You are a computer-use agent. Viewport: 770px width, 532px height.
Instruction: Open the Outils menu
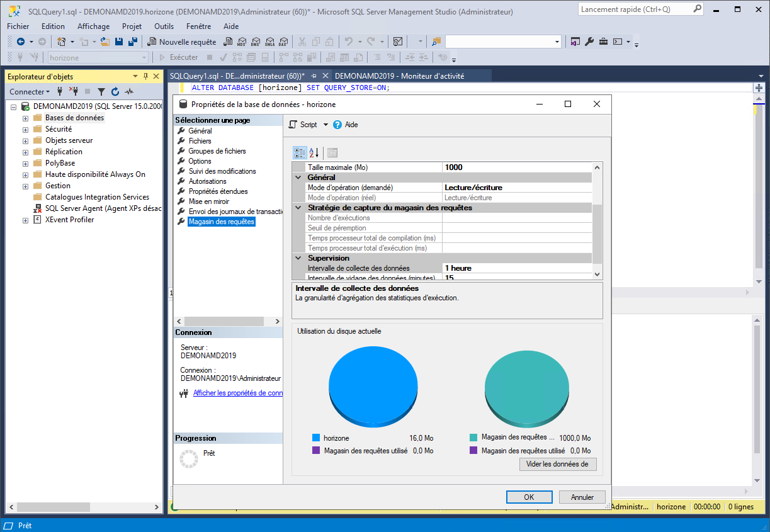click(164, 26)
